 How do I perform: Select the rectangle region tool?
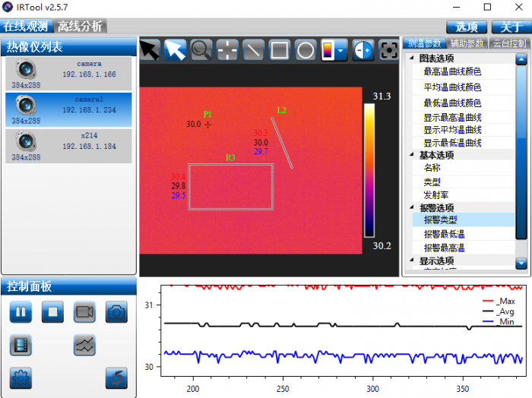(x=280, y=51)
